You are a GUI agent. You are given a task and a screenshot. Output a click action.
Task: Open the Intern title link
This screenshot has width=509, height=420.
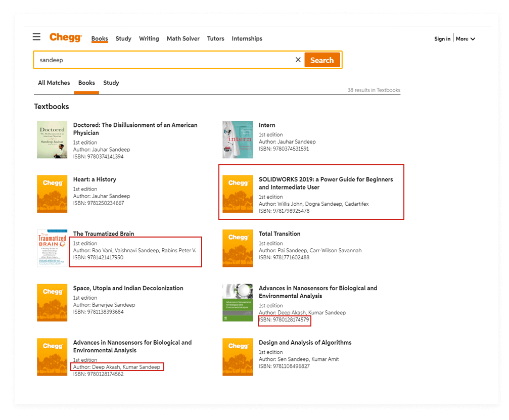point(267,125)
